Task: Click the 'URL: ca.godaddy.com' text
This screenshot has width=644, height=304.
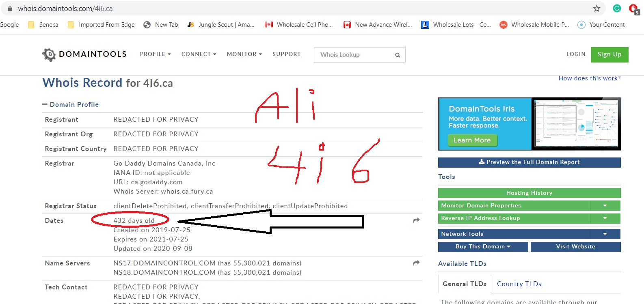Action: tap(148, 182)
